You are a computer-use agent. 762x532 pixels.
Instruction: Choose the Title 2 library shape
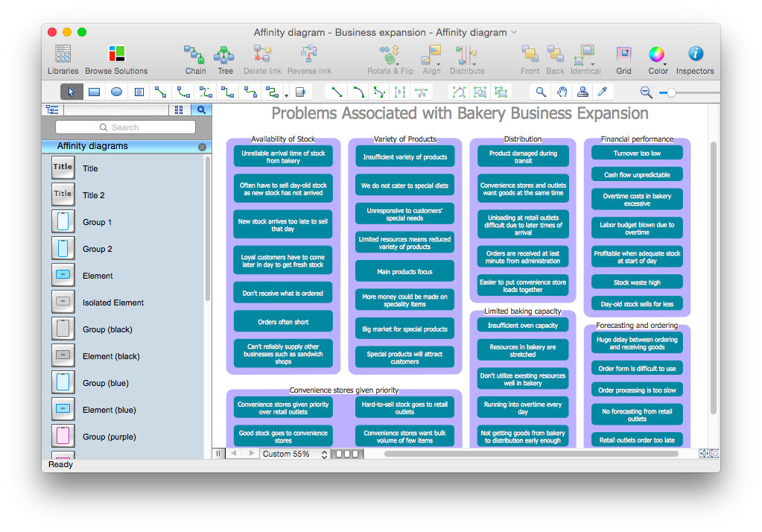[x=63, y=195]
